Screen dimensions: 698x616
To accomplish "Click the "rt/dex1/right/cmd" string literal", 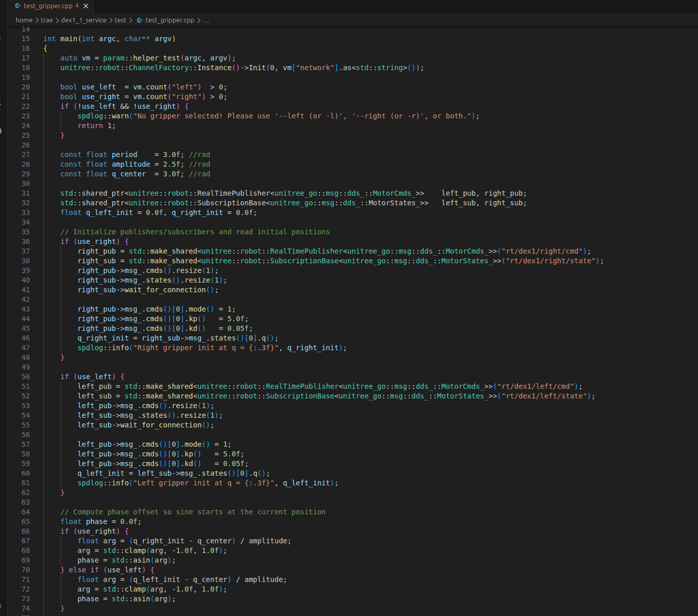I will click(x=543, y=251).
